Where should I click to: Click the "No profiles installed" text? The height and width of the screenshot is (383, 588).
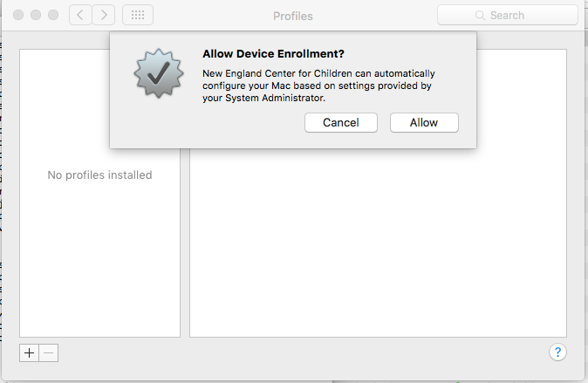(99, 174)
